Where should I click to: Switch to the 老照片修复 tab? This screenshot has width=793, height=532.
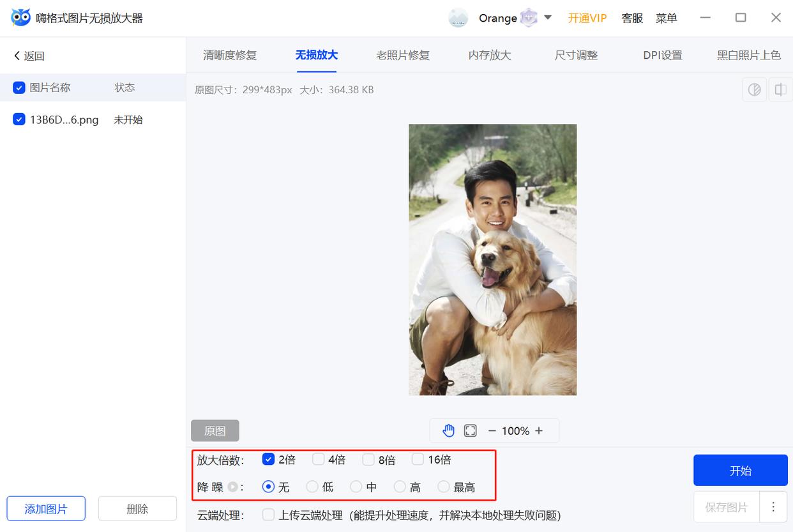pyautogui.click(x=403, y=56)
